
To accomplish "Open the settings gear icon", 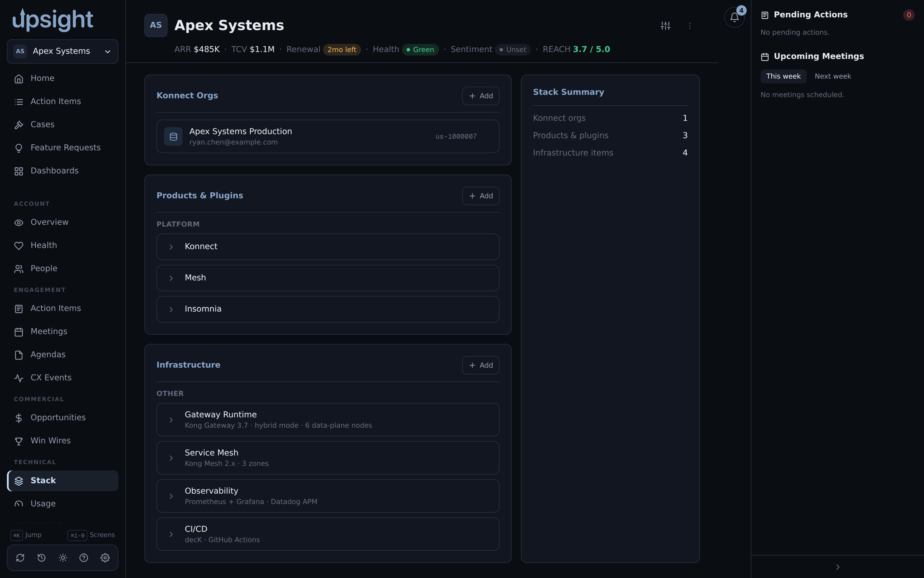I will tap(105, 558).
